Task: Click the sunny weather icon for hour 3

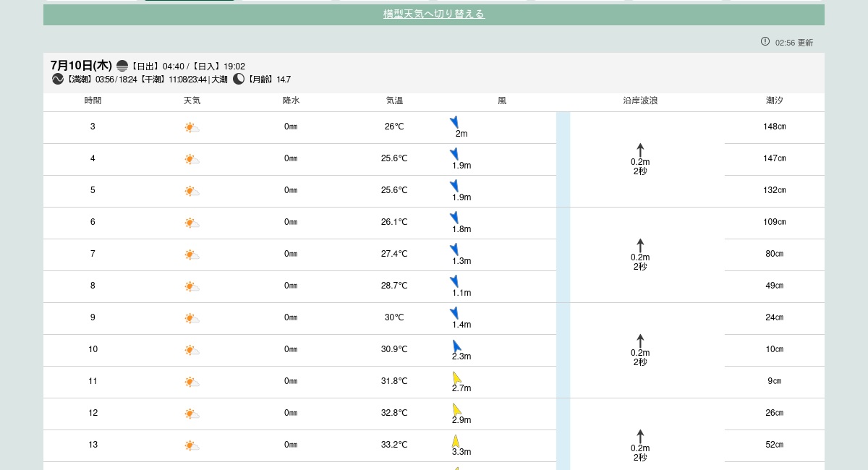Action: pyautogui.click(x=192, y=127)
